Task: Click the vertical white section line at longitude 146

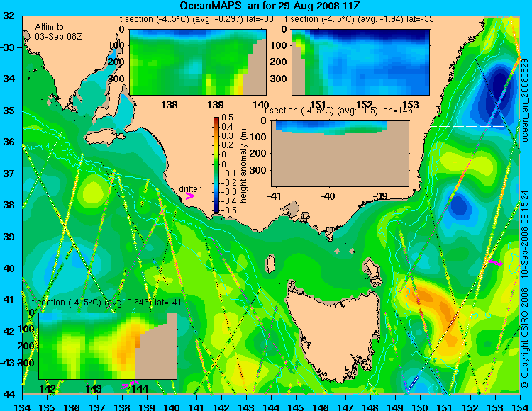Action: (x=321, y=262)
